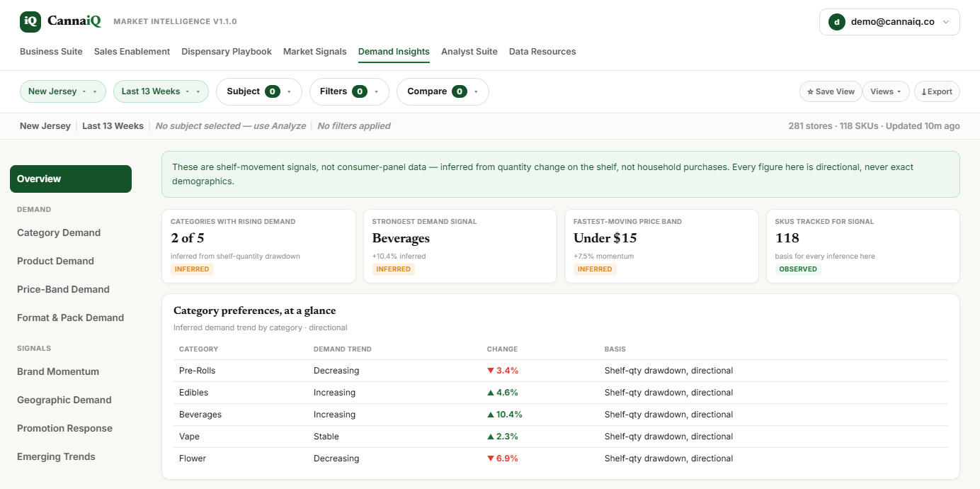Open the Last 13 Weeks period dropdown

pos(161,91)
